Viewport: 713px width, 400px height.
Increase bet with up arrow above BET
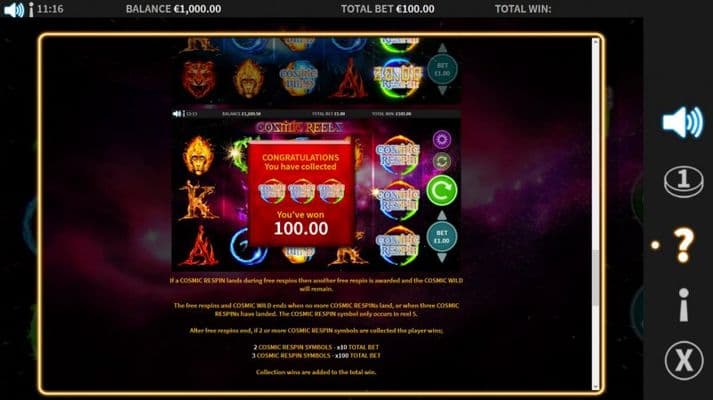442,215
